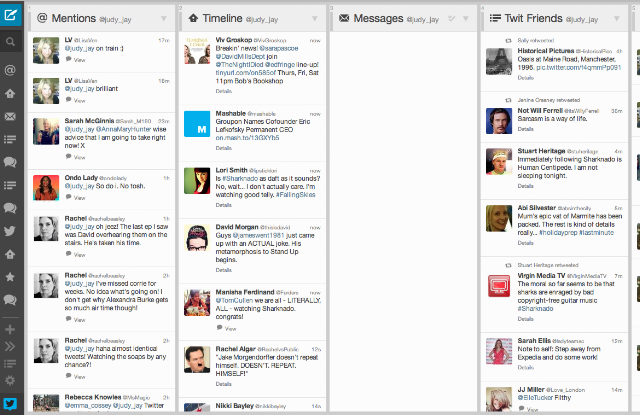Click the sidebar home icon just above the star
This screenshot has height=415, width=640.
(x=10, y=254)
